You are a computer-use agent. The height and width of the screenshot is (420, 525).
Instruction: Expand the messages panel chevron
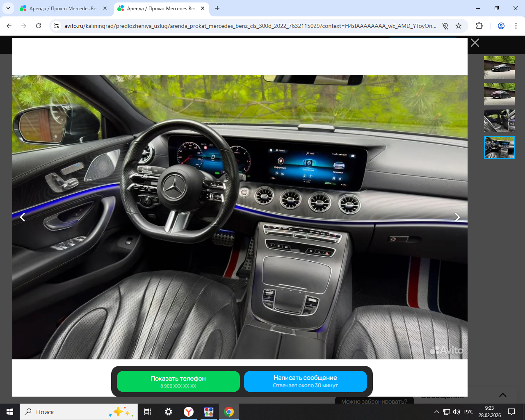[502, 395]
